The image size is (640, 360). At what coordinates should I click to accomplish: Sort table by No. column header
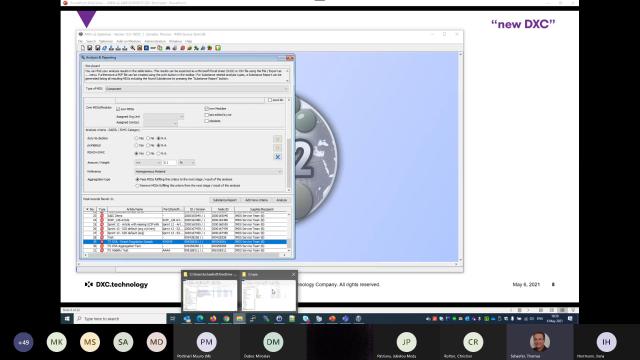(90, 209)
